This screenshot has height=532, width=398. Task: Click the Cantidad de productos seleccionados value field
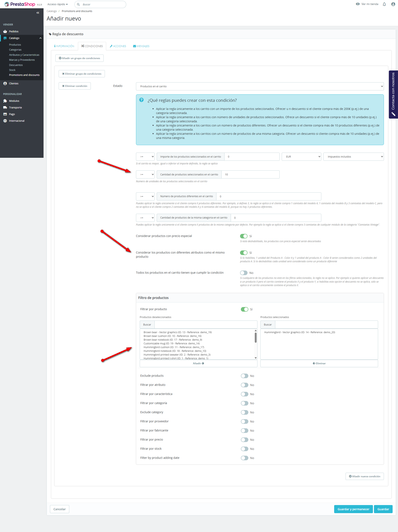click(250, 175)
